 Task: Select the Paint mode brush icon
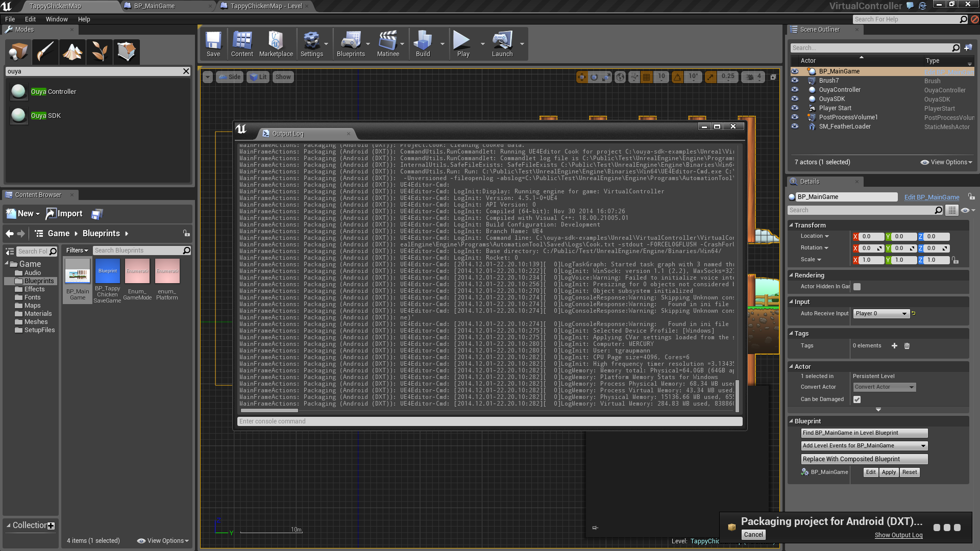coord(45,52)
